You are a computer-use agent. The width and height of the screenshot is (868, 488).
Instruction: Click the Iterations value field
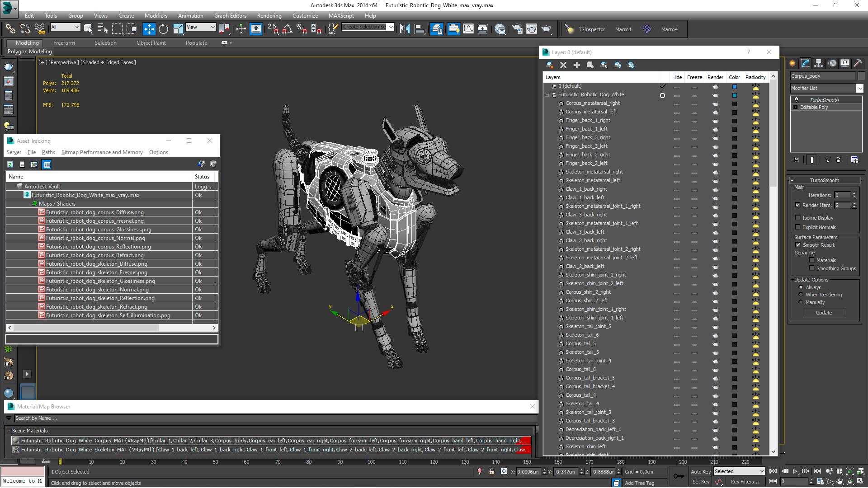842,195
